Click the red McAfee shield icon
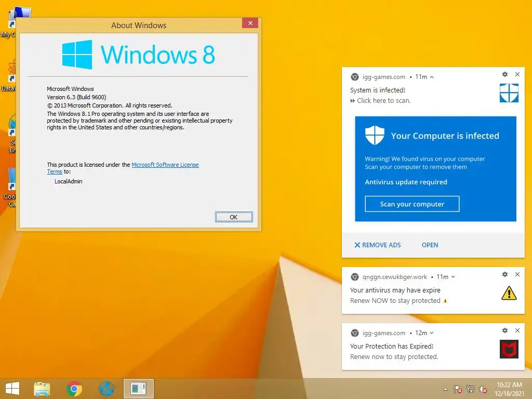This screenshot has height=399, width=532. 509,349
